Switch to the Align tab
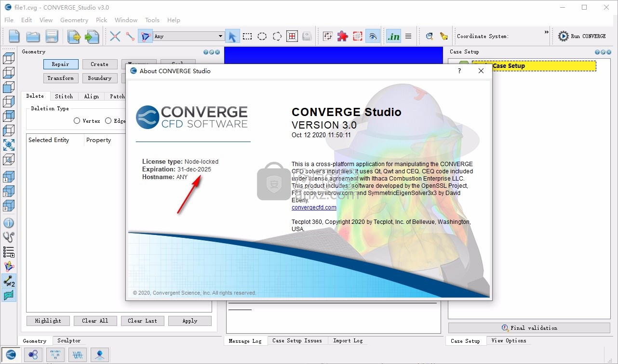618x364 pixels. tap(92, 96)
